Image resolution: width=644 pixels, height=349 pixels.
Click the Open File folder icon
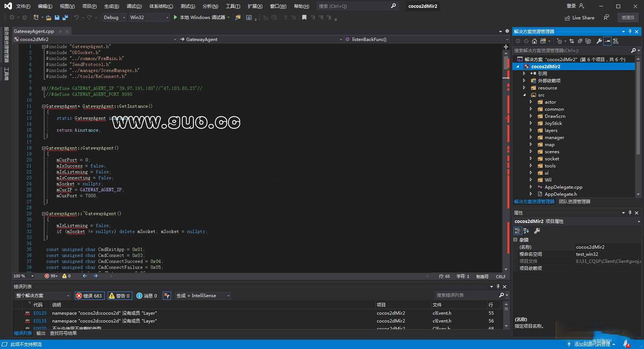coord(48,18)
